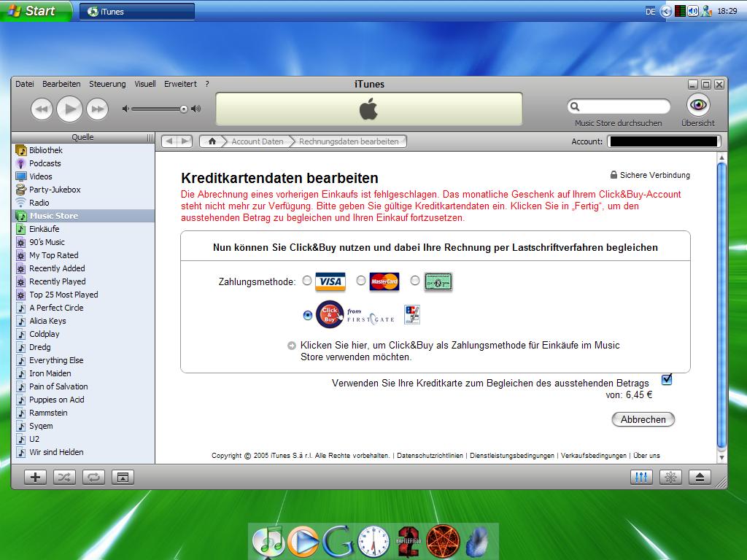Open Bearbeiten menu
The width and height of the screenshot is (747, 560).
[x=61, y=84]
